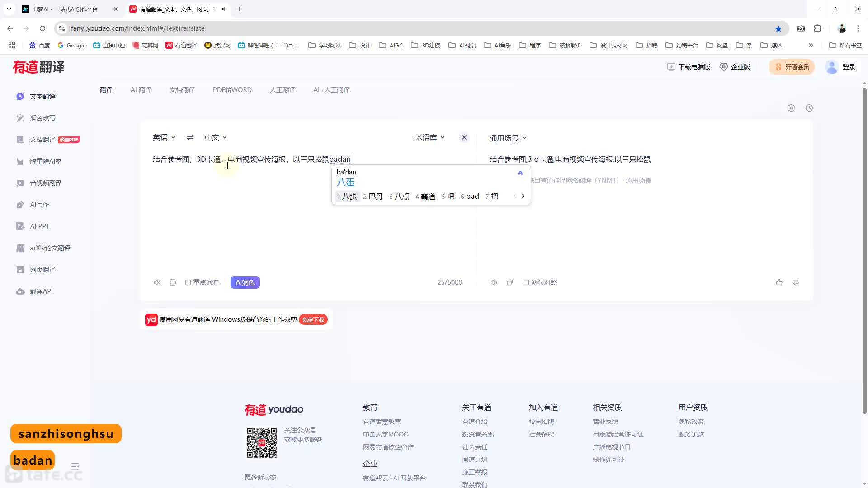The height and width of the screenshot is (488, 868).
Task: Open the 润色改写 sidebar tool
Action: pos(36,118)
